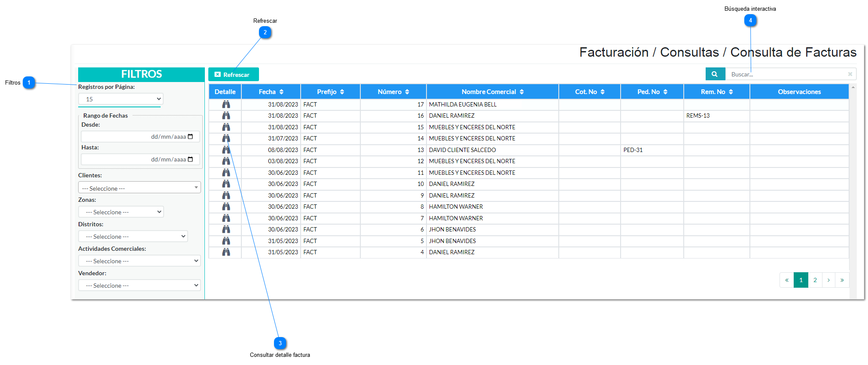The image size is (868, 365).
Task: Go to first page with « button
Action: point(787,280)
